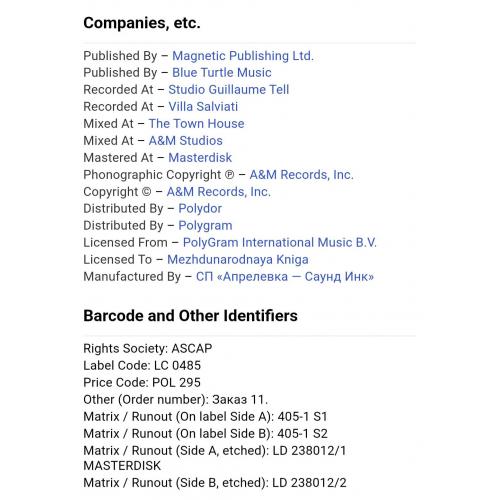Open the Blue Turtle Music link
Viewport: 500px width, 500px height.
point(222,73)
